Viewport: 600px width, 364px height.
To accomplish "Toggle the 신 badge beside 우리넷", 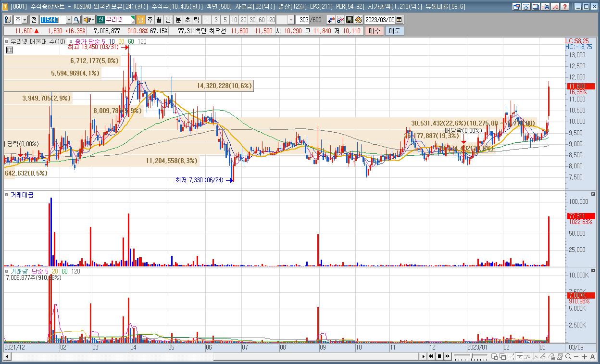I will [x=101, y=20].
